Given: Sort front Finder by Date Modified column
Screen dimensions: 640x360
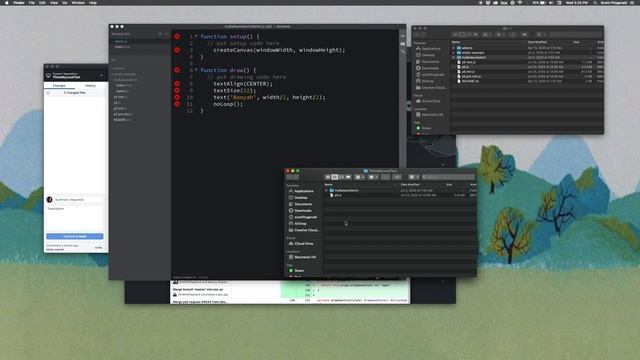Looking at the screenshot, I should 410,184.
